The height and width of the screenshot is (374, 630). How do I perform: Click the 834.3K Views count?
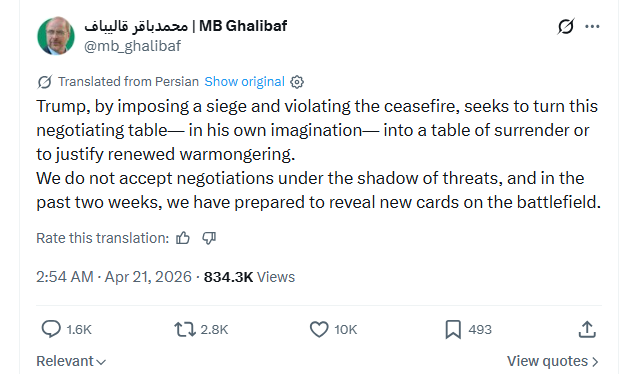coord(249,277)
